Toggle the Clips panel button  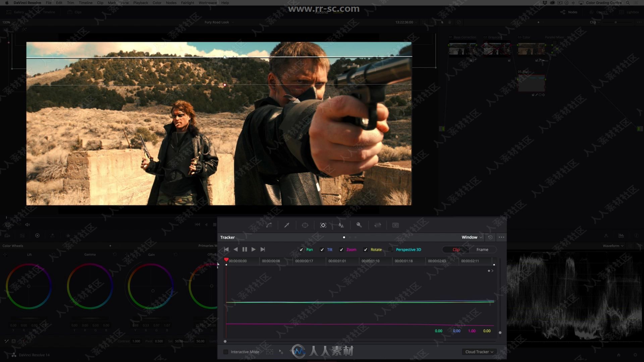(74, 12)
